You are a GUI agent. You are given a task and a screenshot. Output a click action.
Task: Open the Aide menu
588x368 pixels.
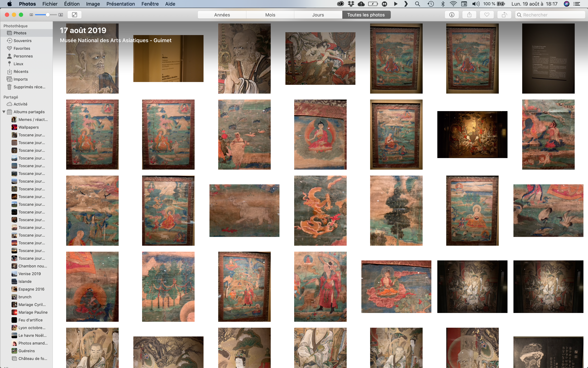pyautogui.click(x=170, y=4)
